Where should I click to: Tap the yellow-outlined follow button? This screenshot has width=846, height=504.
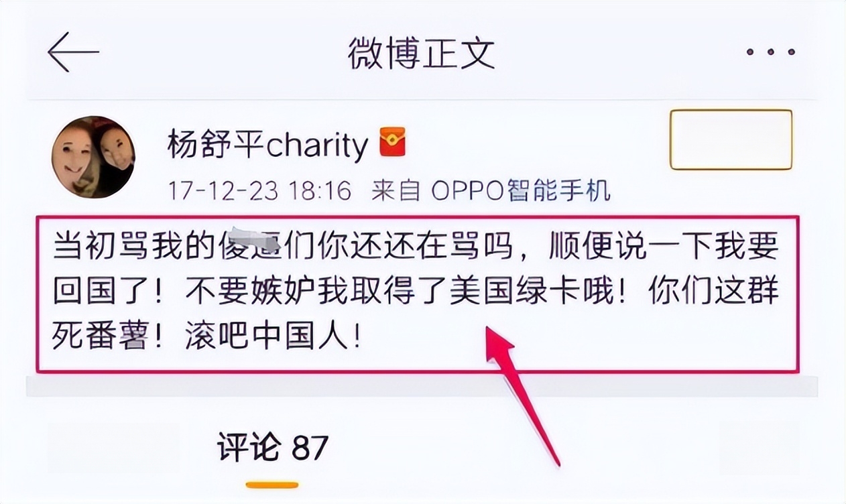[x=731, y=139]
